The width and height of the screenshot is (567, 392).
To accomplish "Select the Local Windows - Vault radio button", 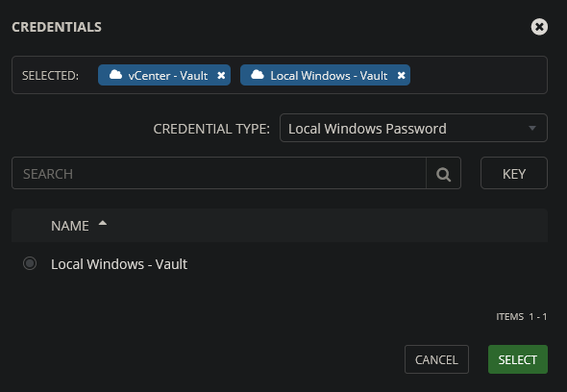I will click(30, 263).
